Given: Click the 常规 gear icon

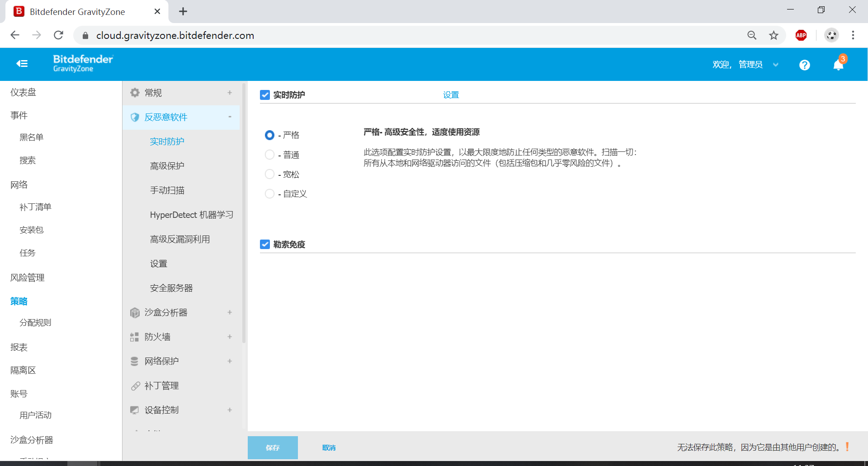Looking at the screenshot, I should (x=135, y=93).
